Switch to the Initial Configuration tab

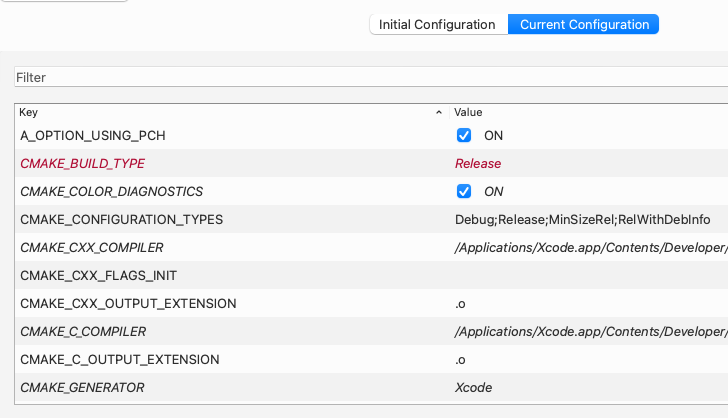pyautogui.click(x=437, y=25)
